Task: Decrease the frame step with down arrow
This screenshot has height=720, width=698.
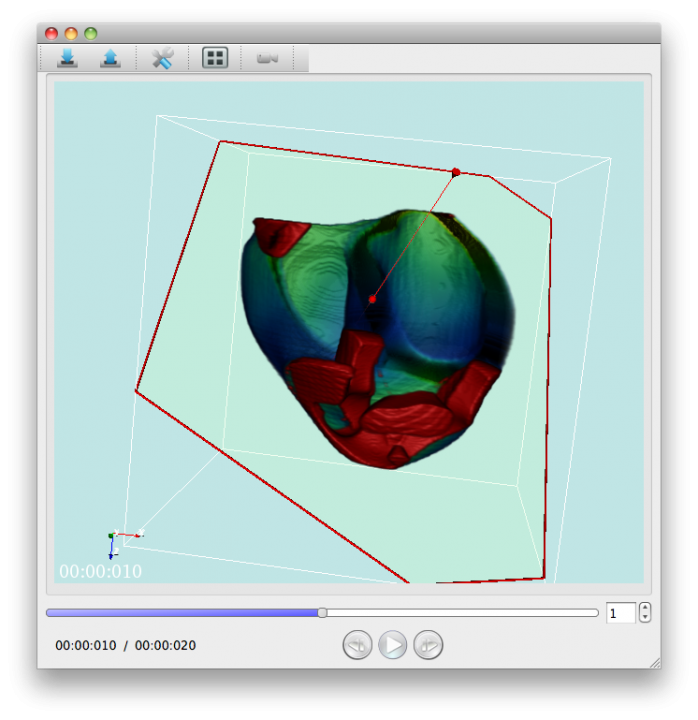Action: (645, 618)
